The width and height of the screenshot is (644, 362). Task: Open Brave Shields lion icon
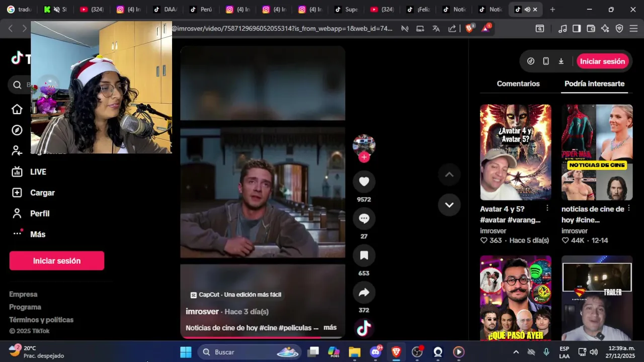pos(469,29)
